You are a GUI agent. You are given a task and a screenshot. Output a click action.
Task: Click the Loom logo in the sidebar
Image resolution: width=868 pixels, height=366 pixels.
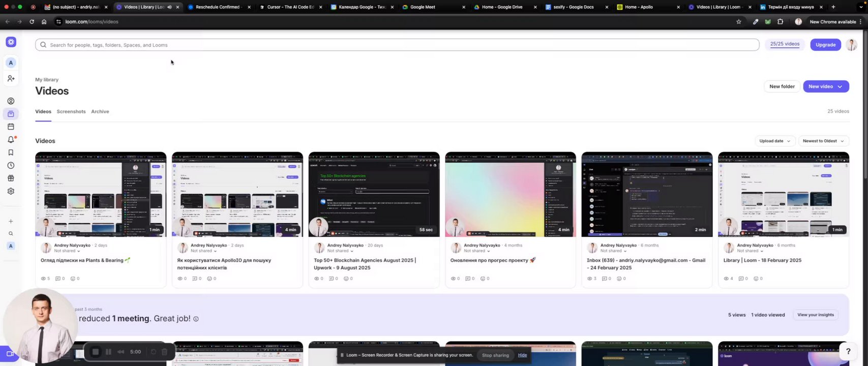(11, 42)
